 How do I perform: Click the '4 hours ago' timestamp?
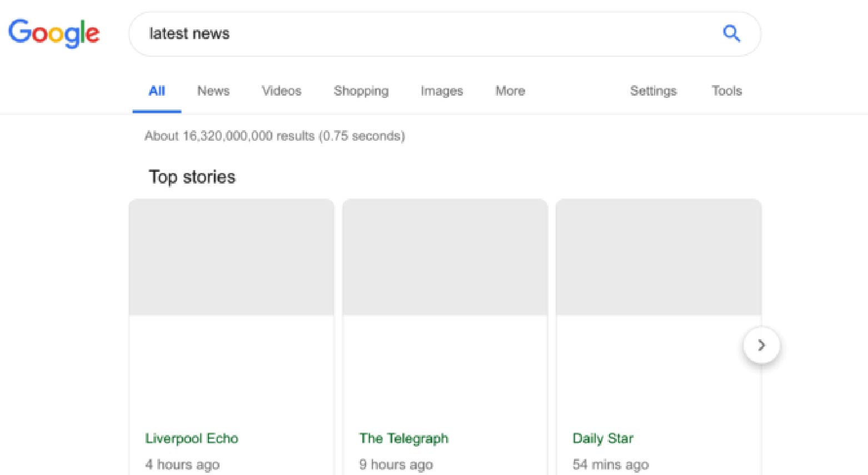tap(182, 464)
